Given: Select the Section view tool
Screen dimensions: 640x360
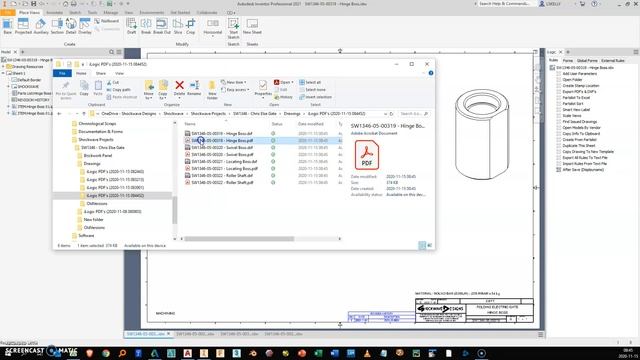Looking at the screenshot, I should point(57,27).
